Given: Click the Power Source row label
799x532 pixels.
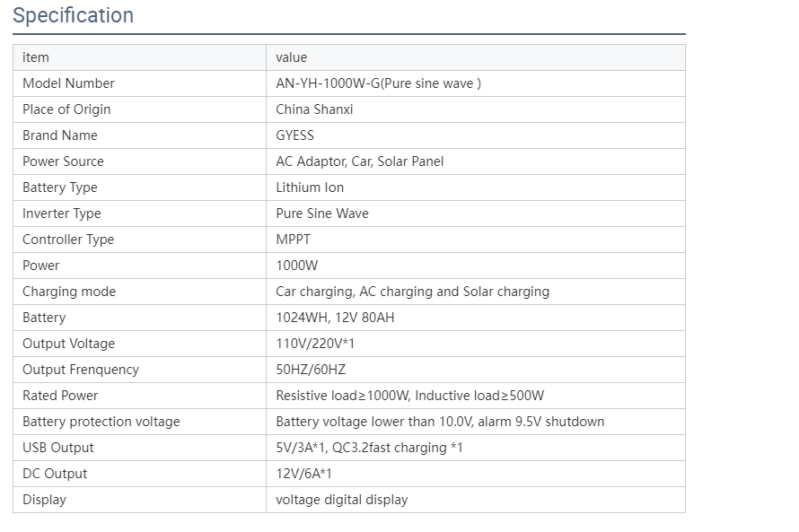Looking at the screenshot, I should point(63,161).
